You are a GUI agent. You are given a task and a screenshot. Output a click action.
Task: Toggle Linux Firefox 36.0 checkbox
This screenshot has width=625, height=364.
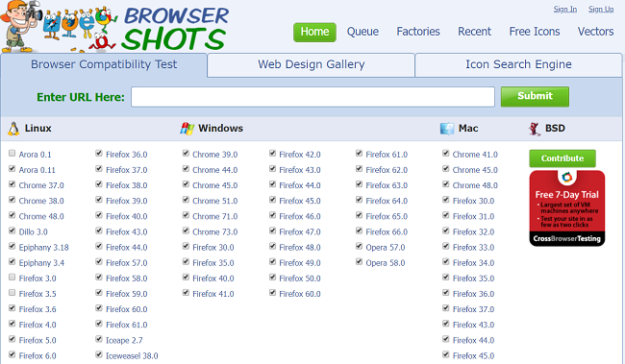pos(99,154)
